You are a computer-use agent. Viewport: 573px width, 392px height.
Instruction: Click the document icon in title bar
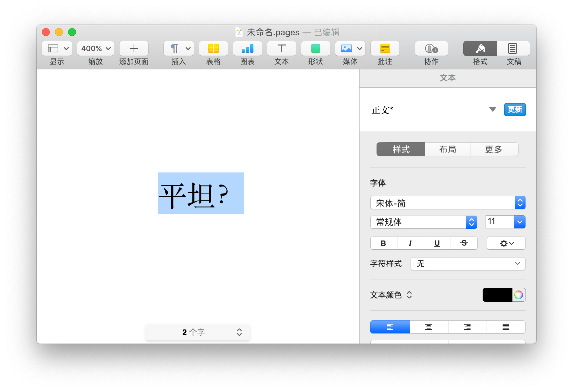click(x=239, y=32)
